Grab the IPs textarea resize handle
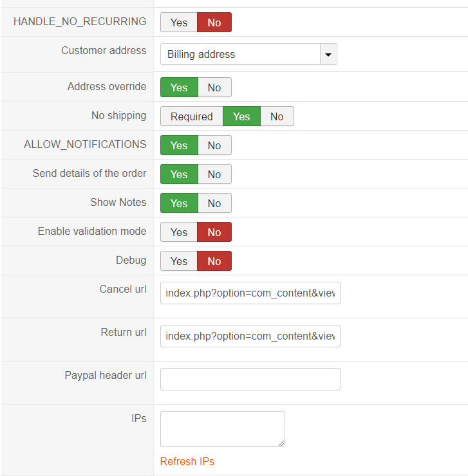The height and width of the screenshot is (476, 468). click(x=281, y=443)
